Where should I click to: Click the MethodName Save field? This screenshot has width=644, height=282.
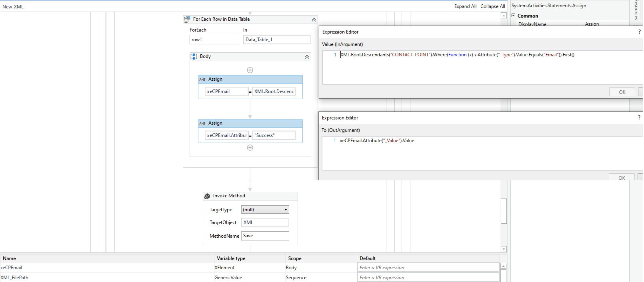pos(265,236)
